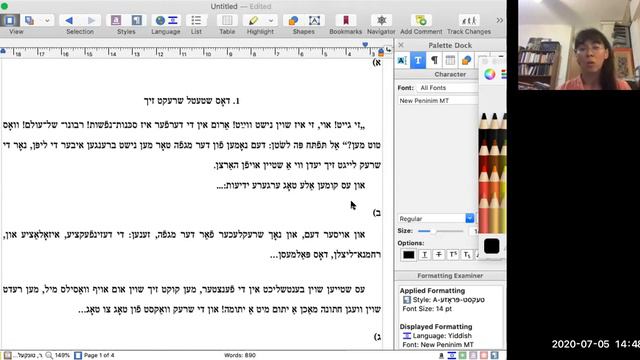Click the red status bar icon
Image resolution: width=640 pixels, height=360 pixels.
click(x=484, y=356)
